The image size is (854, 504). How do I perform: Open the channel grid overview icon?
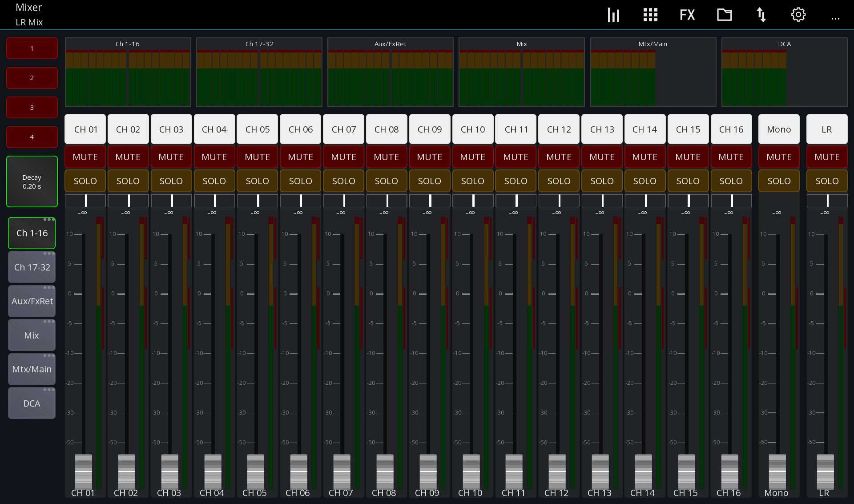coord(650,14)
